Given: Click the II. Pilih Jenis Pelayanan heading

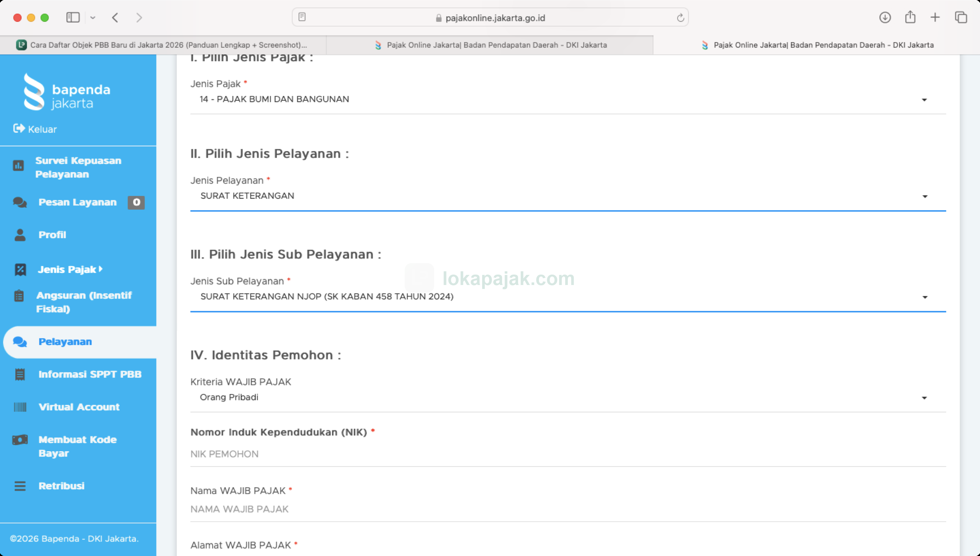Looking at the screenshot, I should tap(269, 153).
